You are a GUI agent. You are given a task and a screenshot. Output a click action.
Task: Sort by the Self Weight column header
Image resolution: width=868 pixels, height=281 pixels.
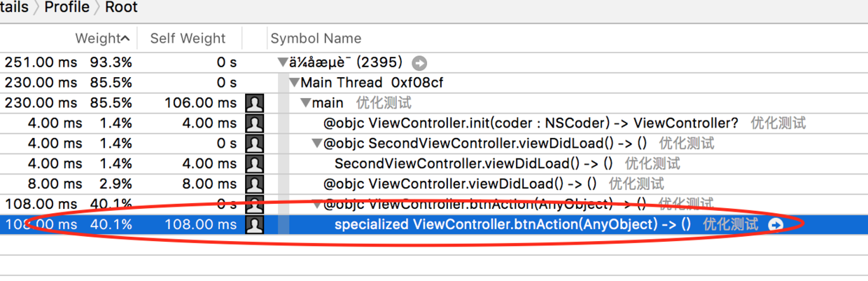tap(188, 39)
